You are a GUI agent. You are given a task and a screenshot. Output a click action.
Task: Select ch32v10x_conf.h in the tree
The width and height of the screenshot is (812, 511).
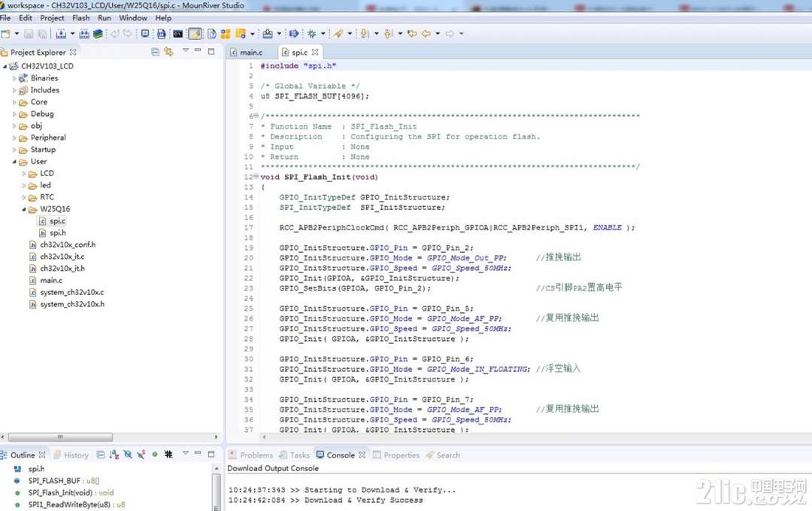[x=68, y=245]
